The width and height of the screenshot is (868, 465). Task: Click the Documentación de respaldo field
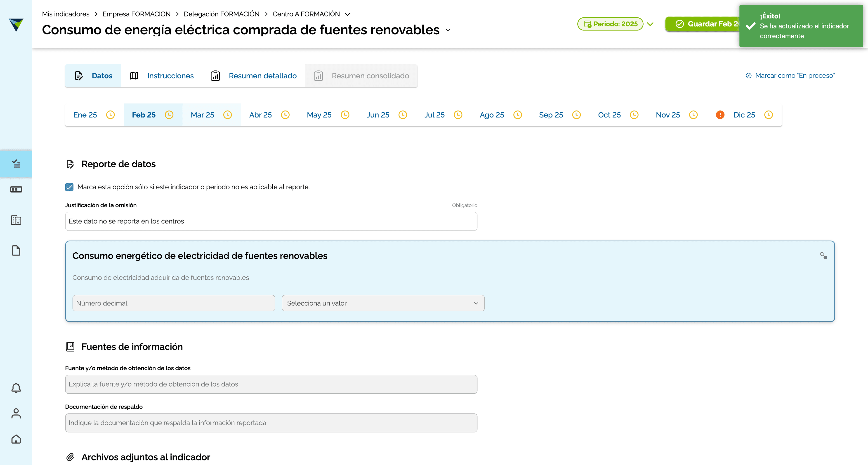271,423
